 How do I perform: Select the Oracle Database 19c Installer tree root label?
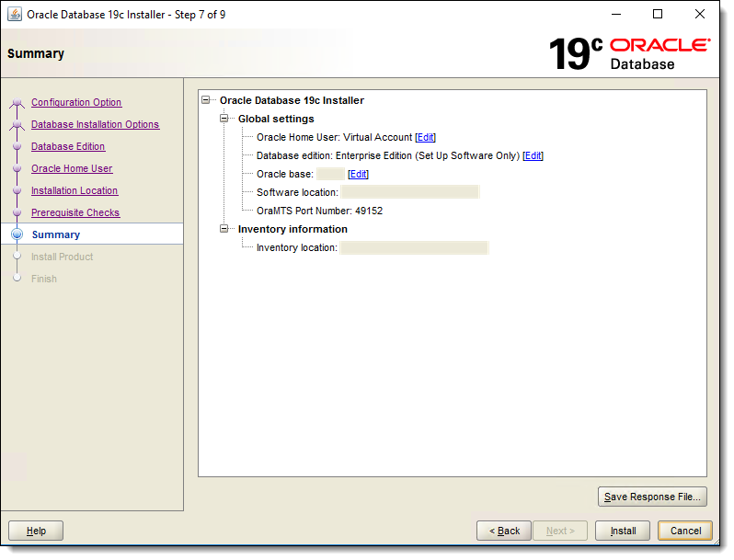tap(292, 100)
